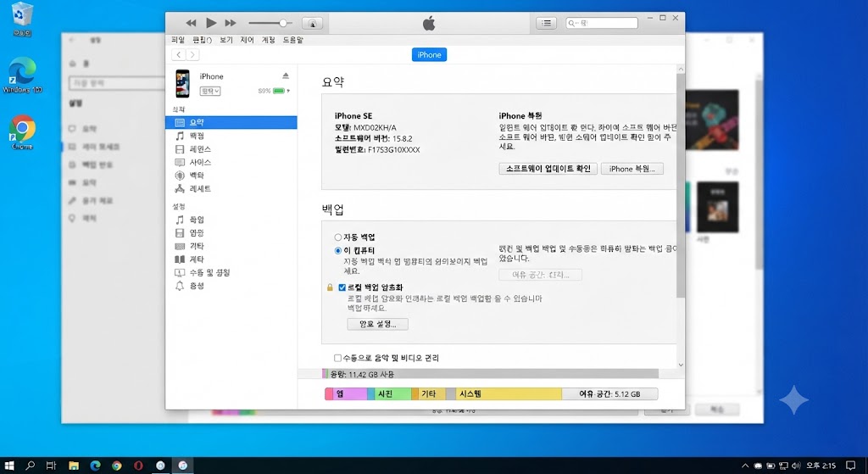Screen dimensions: 868x474
Task: Click the Apple logo display area
Action: coord(429,23)
